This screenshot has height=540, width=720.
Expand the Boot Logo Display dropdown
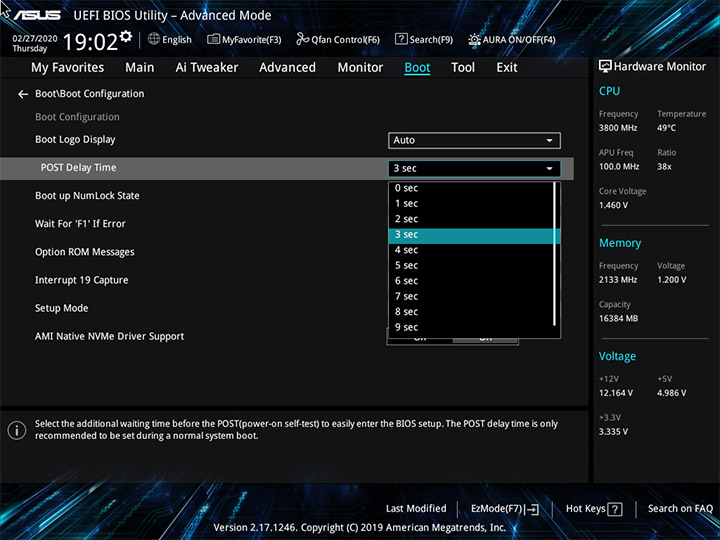coord(474,141)
